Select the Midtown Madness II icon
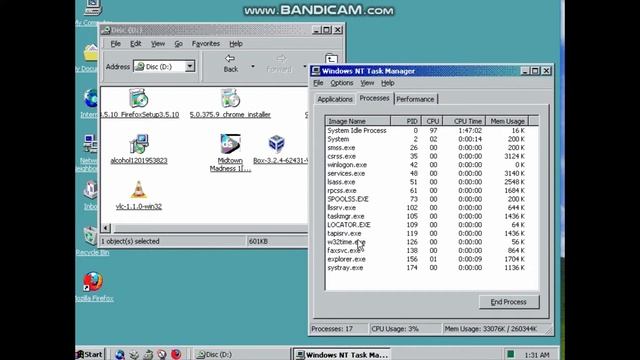Viewport: 640px width, 360px height. click(230, 144)
